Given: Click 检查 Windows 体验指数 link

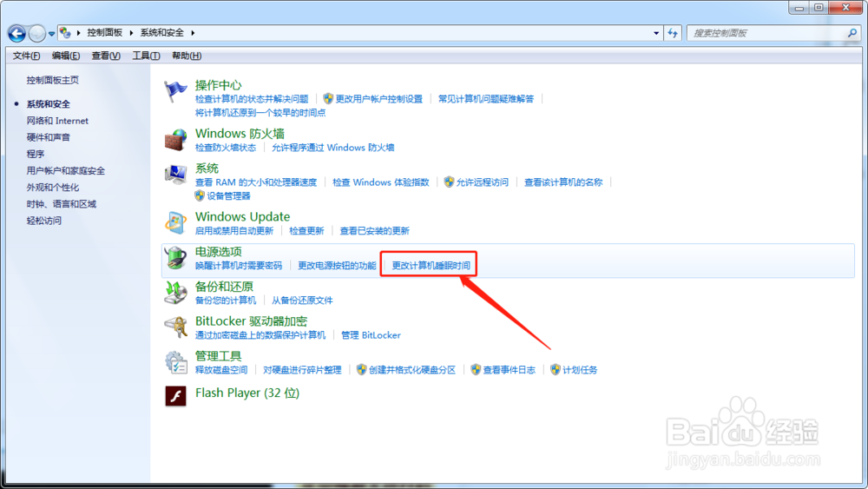Looking at the screenshot, I should point(380,182).
